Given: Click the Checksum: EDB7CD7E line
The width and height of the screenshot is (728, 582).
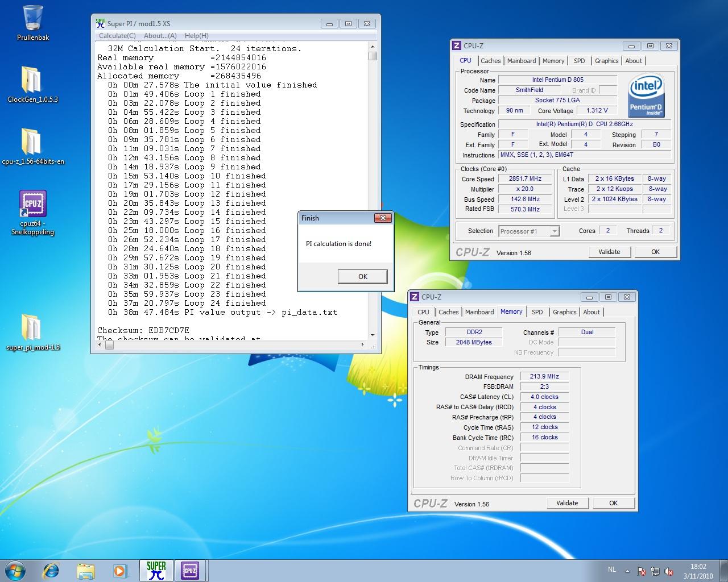Looking at the screenshot, I should pyautogui.click(x=143, y=330).
